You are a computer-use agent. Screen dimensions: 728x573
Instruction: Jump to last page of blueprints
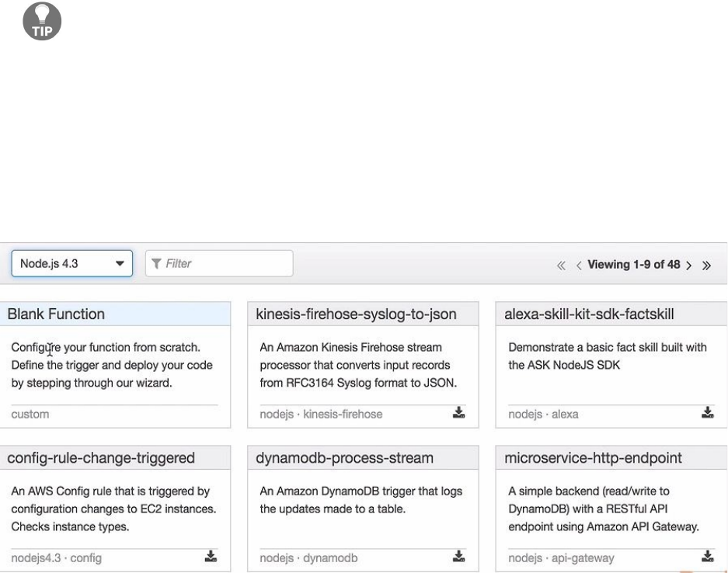coord(707,266)
